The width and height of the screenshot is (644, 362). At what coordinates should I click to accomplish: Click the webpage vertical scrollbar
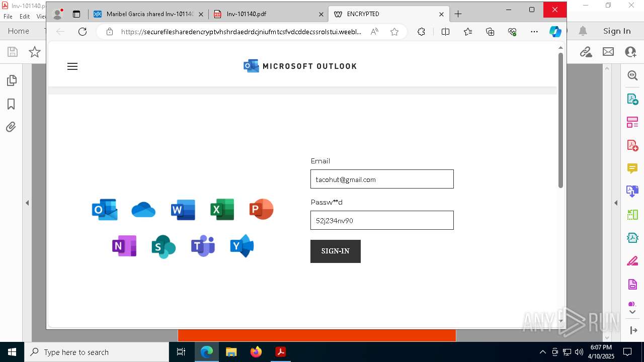[560, 121]
